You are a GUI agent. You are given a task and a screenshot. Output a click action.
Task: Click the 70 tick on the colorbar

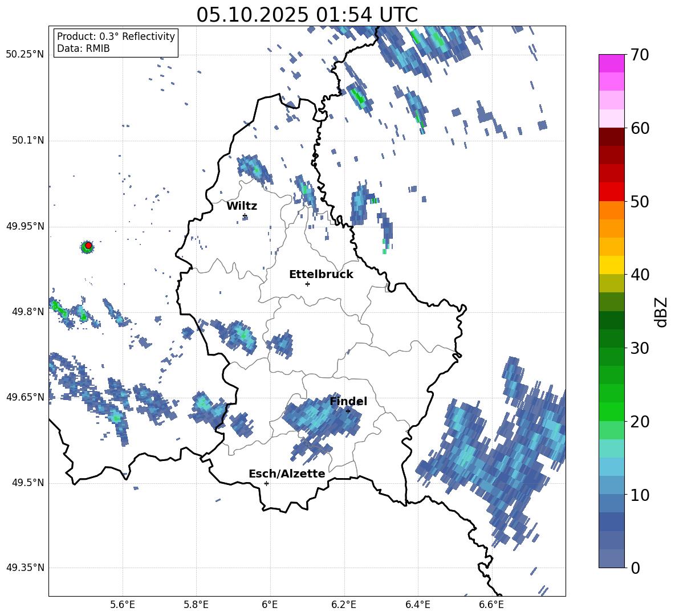[x=640, y=55]
